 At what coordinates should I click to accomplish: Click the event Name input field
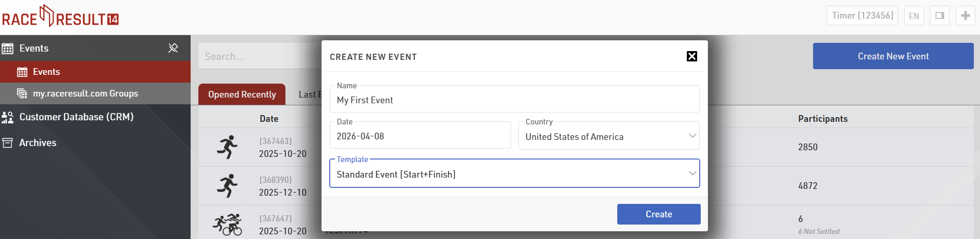514,100
